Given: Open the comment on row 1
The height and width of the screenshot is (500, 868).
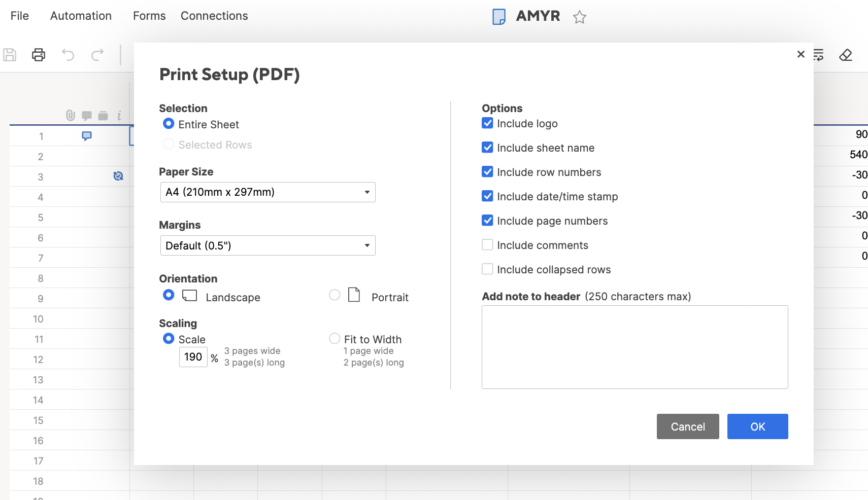Looking at the screenshot, I should click(x=87, y=136).
